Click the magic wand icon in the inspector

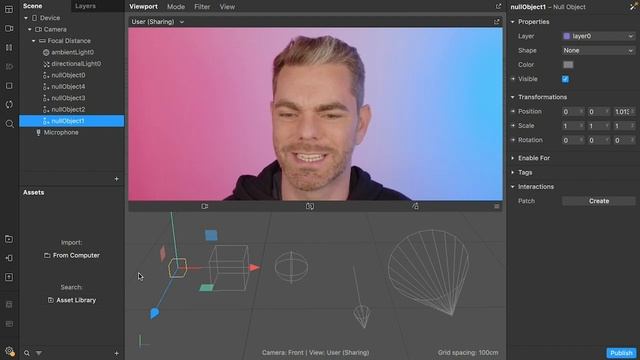[x=634, y=6]
